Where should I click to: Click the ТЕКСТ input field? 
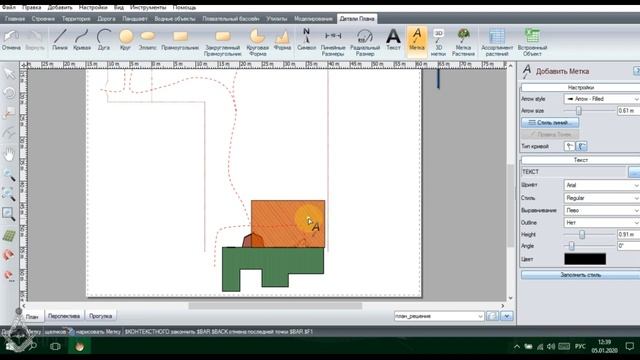coord(573,172)
